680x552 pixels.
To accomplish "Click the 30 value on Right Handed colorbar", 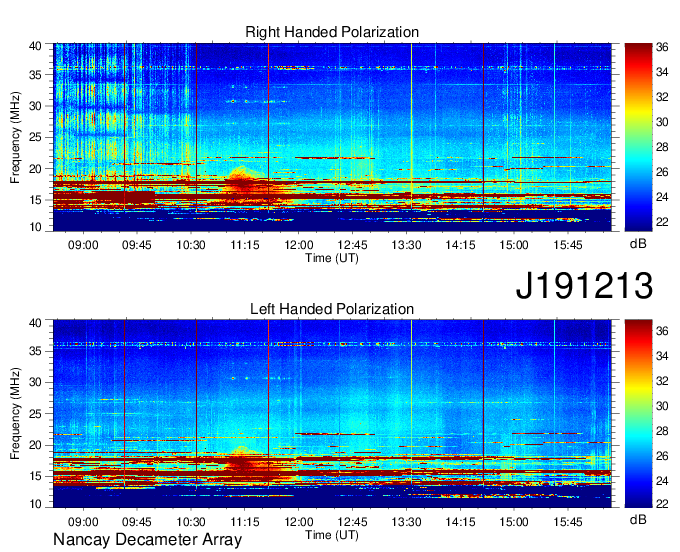I will tap(662, 122).
